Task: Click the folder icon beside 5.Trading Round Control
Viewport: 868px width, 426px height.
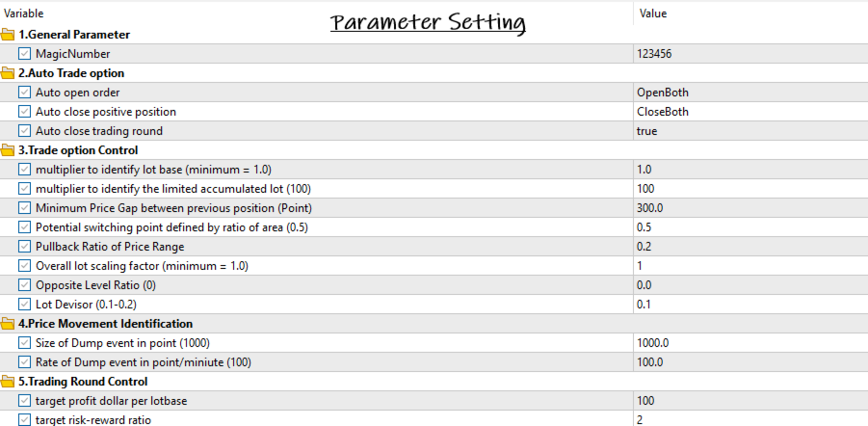Action: point(8,381)
